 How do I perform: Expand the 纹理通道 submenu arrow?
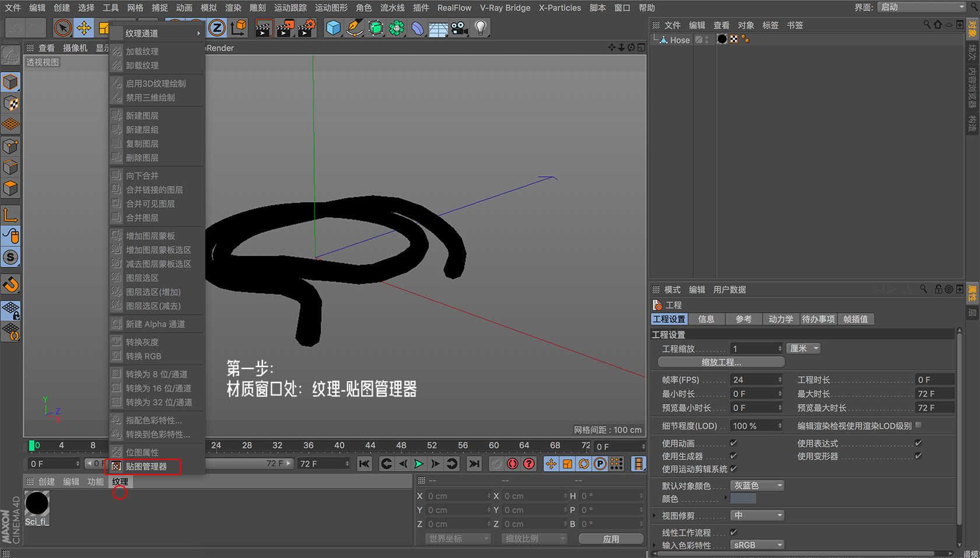coord(199,33)
